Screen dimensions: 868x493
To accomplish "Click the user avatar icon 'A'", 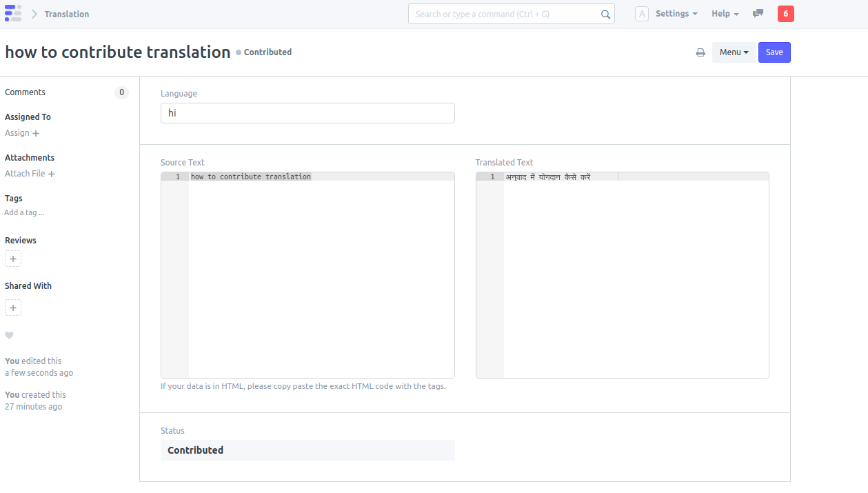I will [641, 14].
